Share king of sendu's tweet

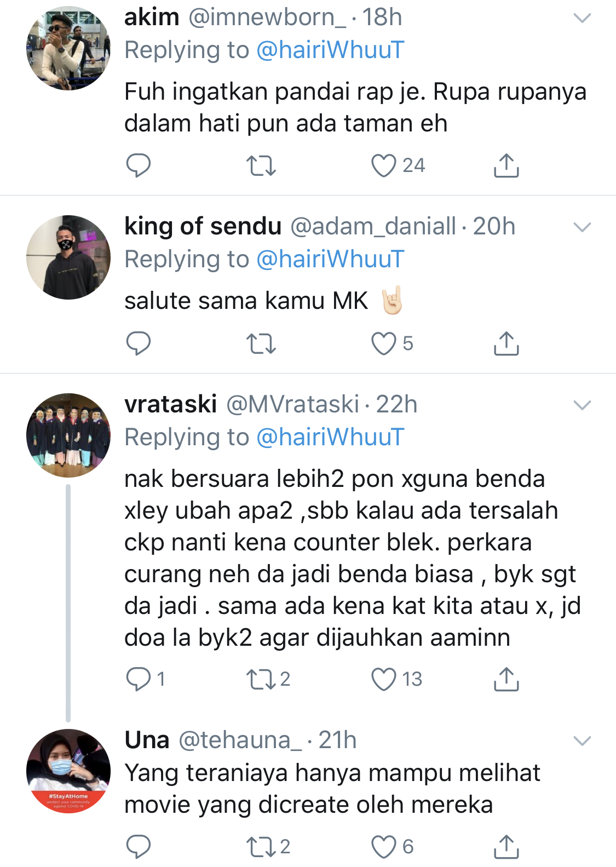(x=506, y=343)
